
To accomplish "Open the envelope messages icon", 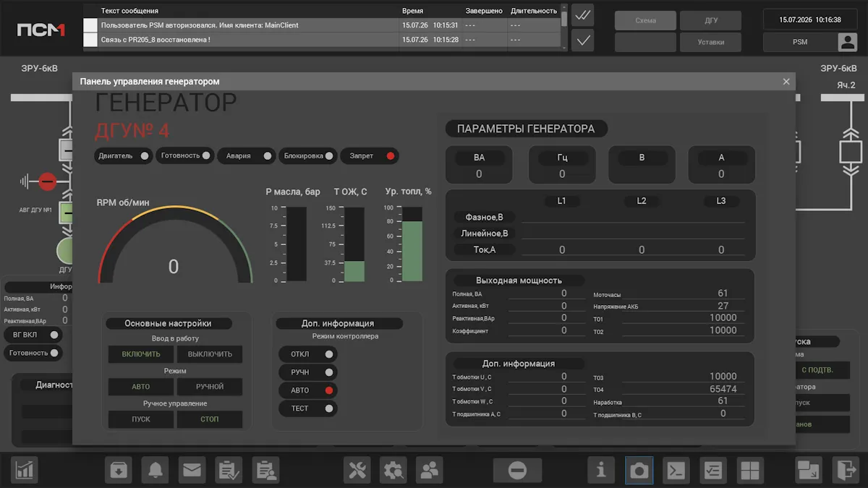I will (192, 471).
